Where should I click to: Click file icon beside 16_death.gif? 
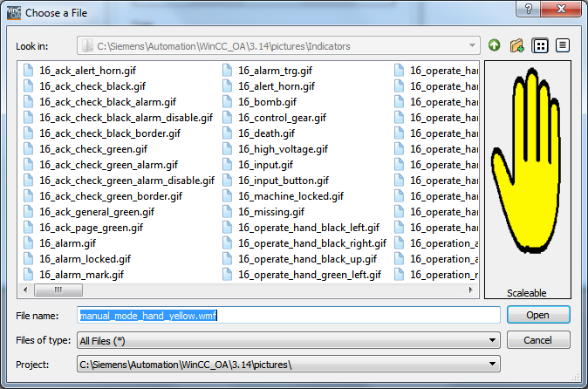(x=227, y=133)
